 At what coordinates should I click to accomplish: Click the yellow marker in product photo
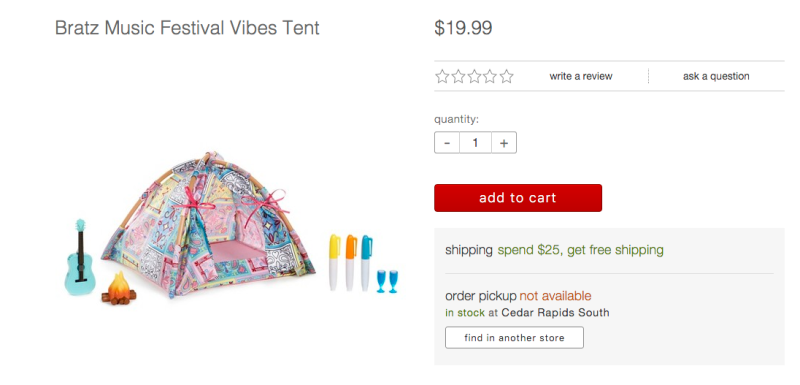[334, 263]
